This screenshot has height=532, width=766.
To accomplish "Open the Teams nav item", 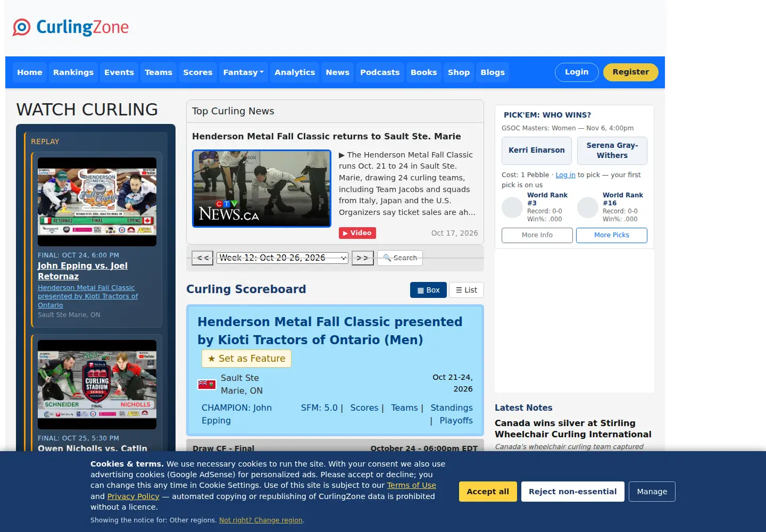I will pos(159,72).
